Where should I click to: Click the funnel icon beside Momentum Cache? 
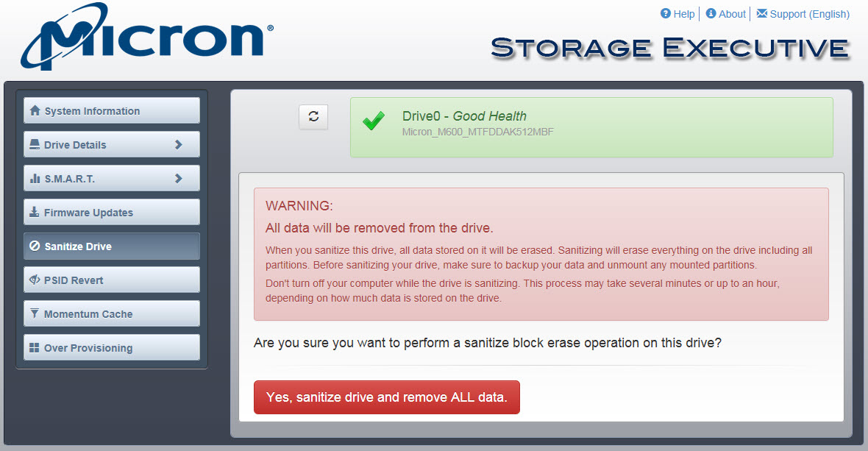[x=35, y=313]
